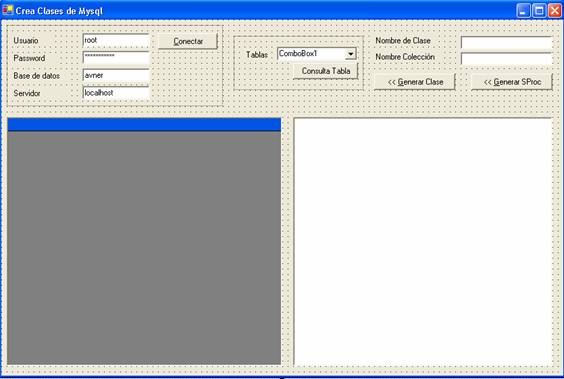
Task: Click the Nombre Colección label
Action: pos(405,57)
